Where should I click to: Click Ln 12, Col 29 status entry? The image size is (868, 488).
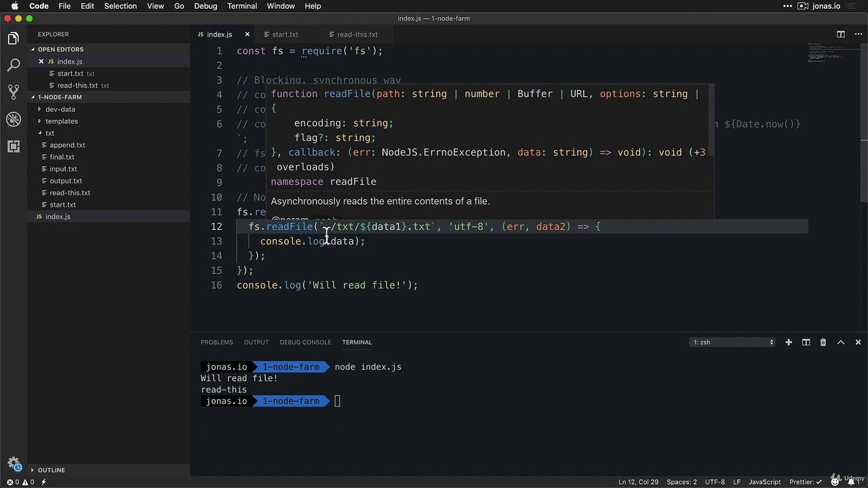[x=638, y=482]
